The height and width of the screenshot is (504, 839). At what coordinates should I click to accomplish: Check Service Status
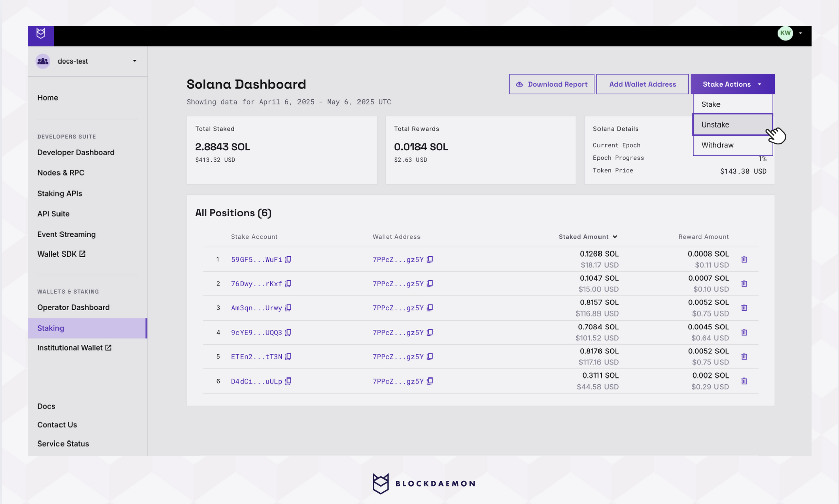click(x=63, y=444)
